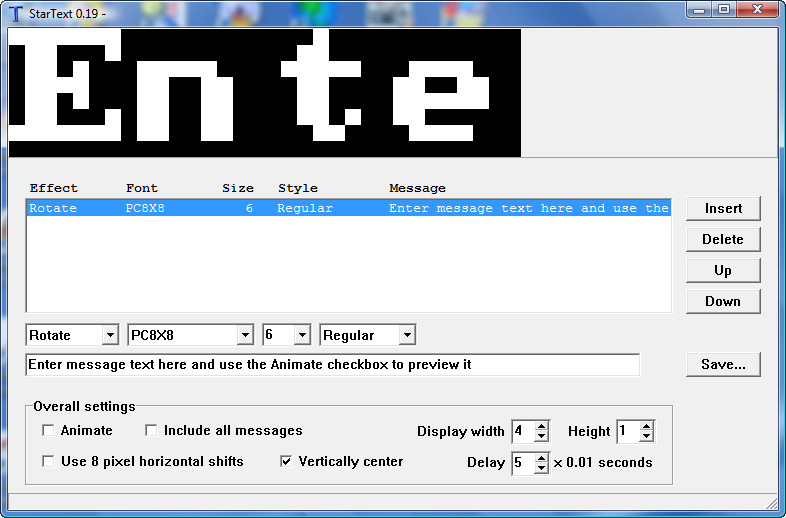Click the Insert button
Image resolution: width=786 pixels, height=518 pixels.
[723, 208]
